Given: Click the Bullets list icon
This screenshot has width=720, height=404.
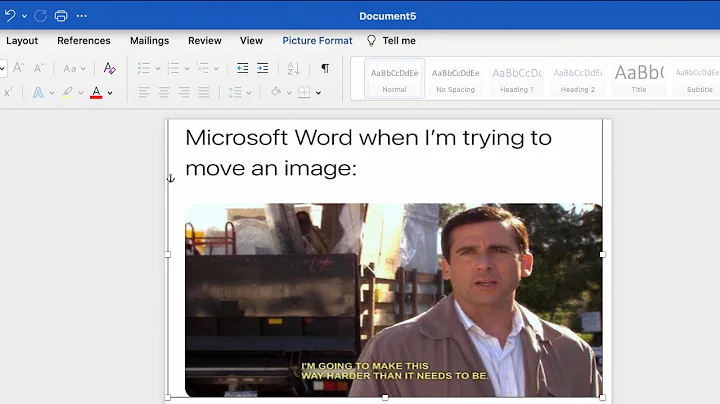Looking at the screenshot, I should tap(144, 68).
